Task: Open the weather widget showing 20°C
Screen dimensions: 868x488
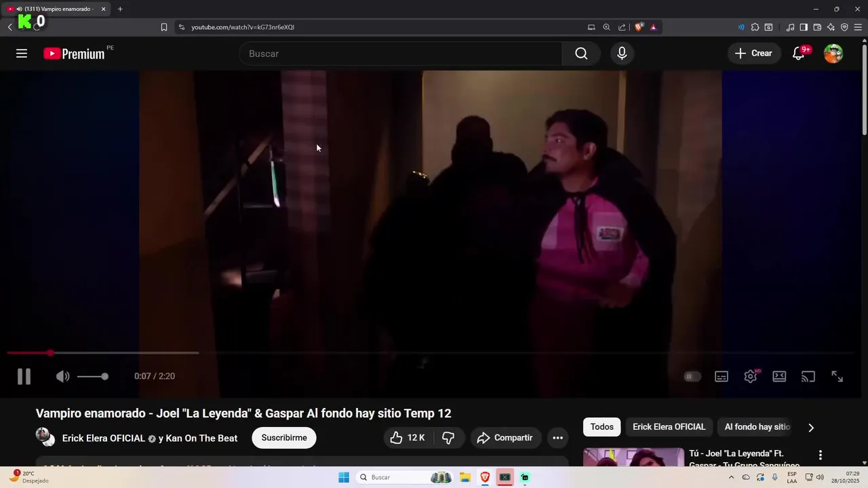Action: pos(28,477)
